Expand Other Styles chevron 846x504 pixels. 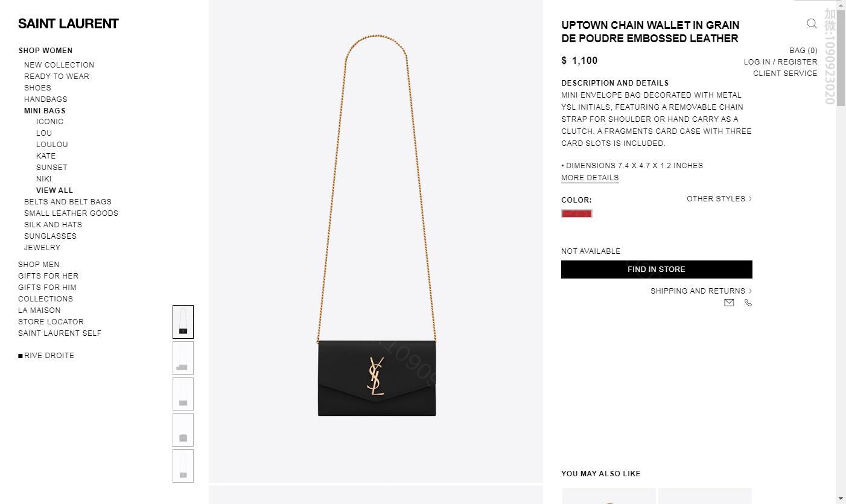tap(750, 199)
